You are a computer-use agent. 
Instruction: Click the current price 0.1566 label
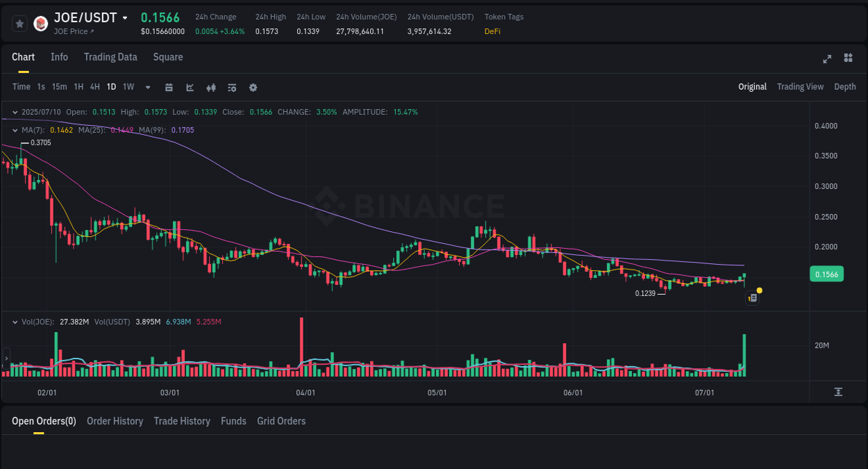[x=826, y=274]
